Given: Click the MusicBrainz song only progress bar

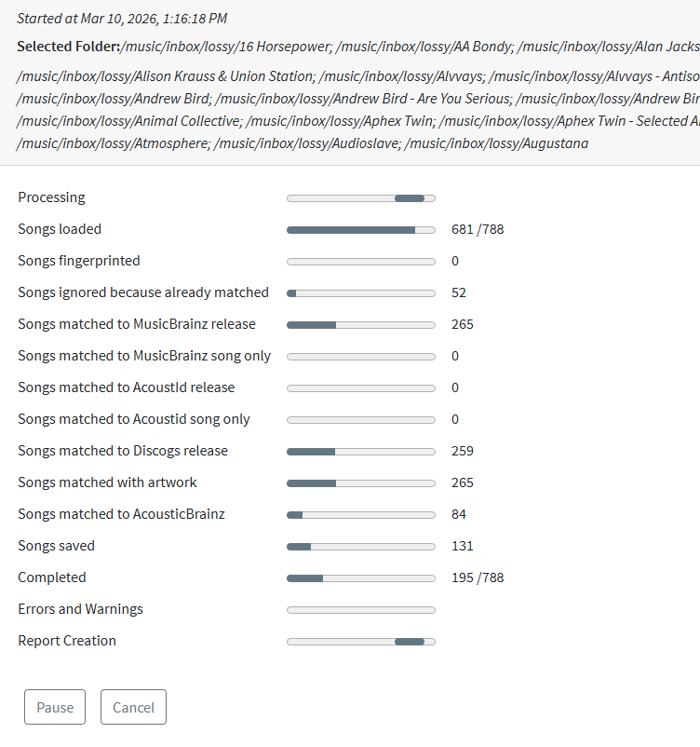Looking at the screenshot, I should (x=361, y=357).
